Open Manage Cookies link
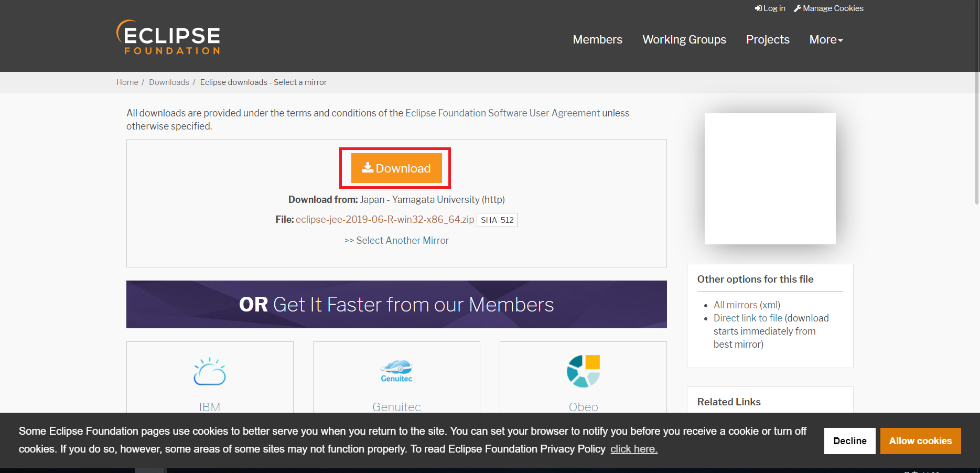This screenshot has height=473, width=980. [828, 8]
